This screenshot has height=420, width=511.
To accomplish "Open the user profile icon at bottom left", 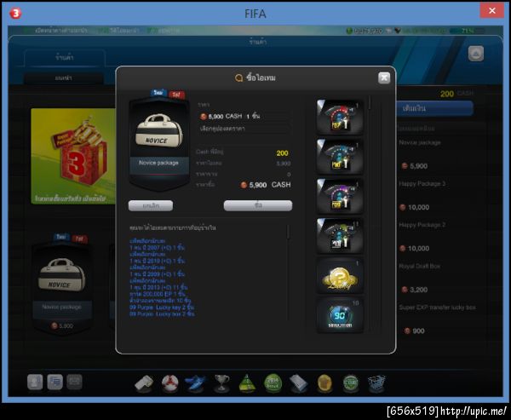I will click(x=35, y=382).
